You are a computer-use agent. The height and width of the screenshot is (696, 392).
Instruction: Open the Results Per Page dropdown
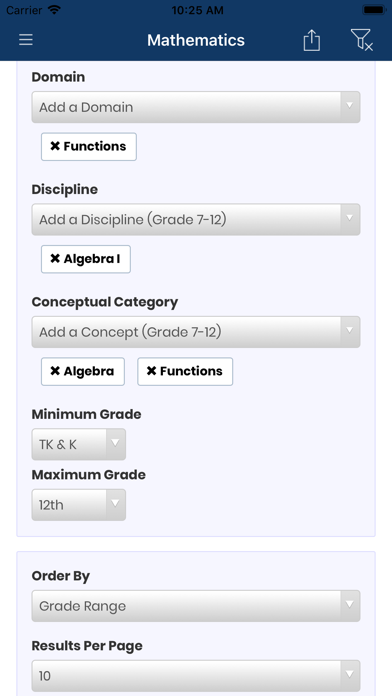(196, 676)
